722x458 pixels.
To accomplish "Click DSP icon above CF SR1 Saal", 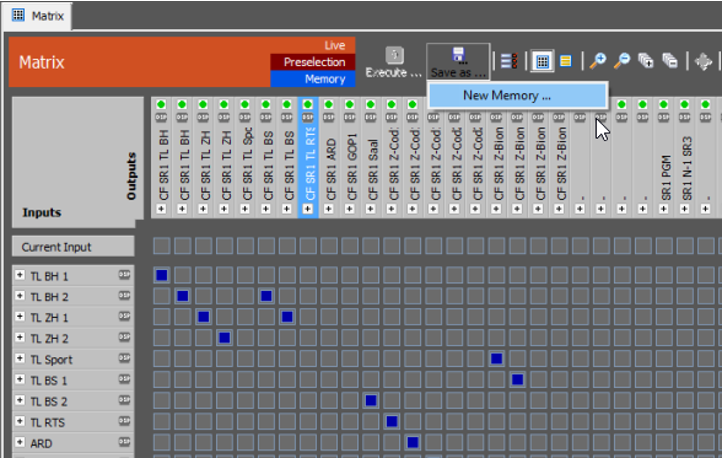I will point(371,117).
